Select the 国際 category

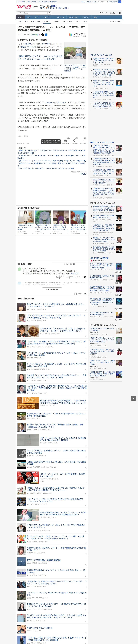click(32, 21)
